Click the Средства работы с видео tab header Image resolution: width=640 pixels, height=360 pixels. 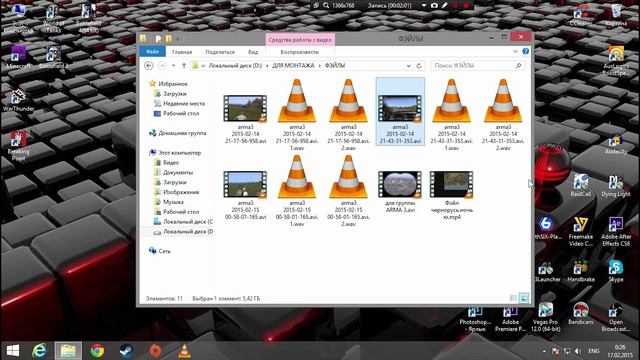(300, 40)
